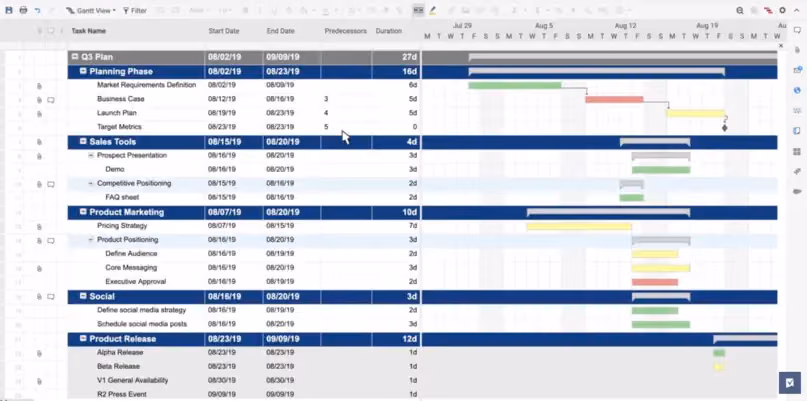Select Business Case start date 08/12/19

click(222, 99)
